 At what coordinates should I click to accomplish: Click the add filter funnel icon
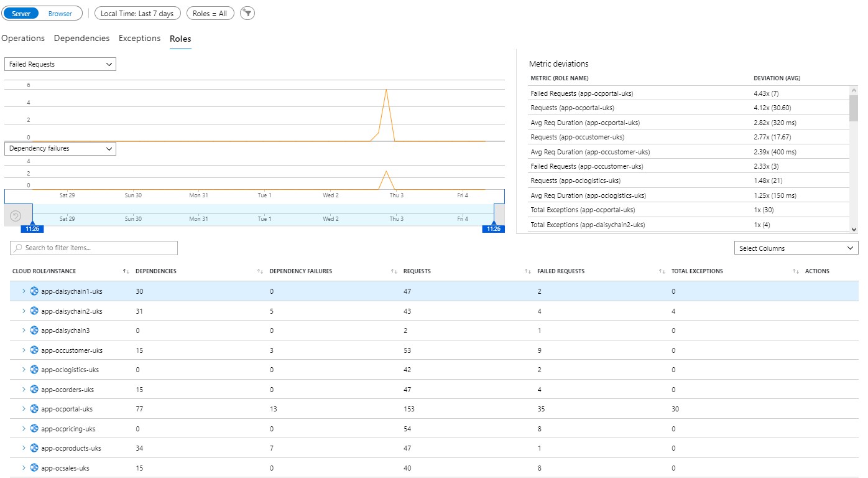pyautogui.click(x=247, y=13)
